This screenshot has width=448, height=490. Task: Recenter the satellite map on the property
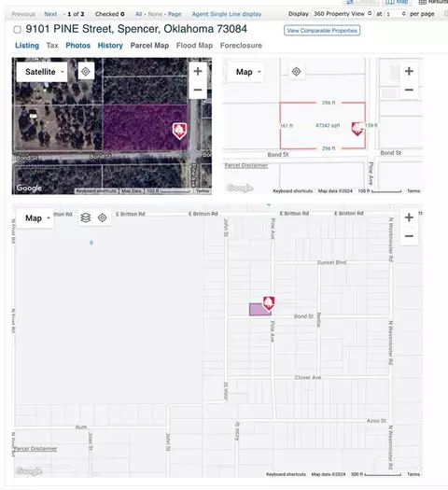(86, 72)
